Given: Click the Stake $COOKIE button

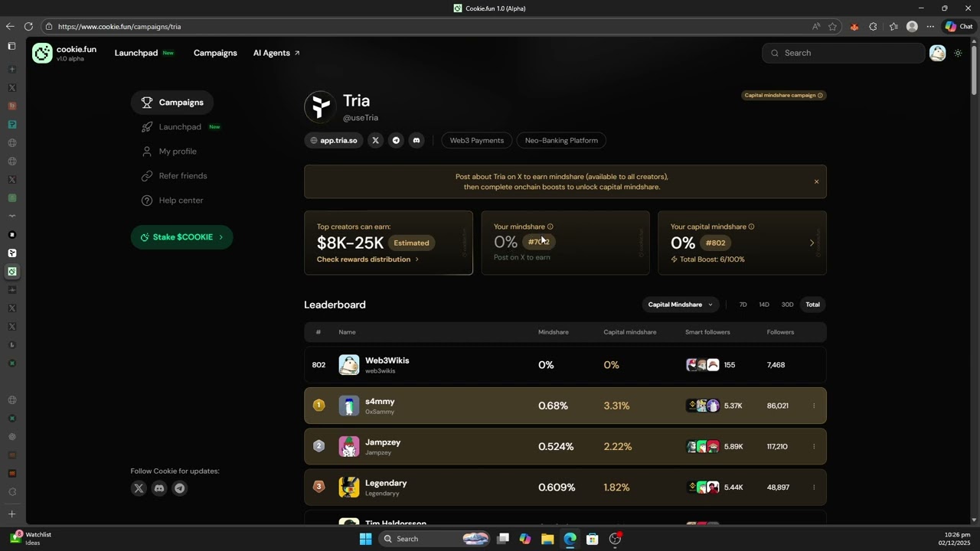Looking at the screenshot, I should point(181,237).
